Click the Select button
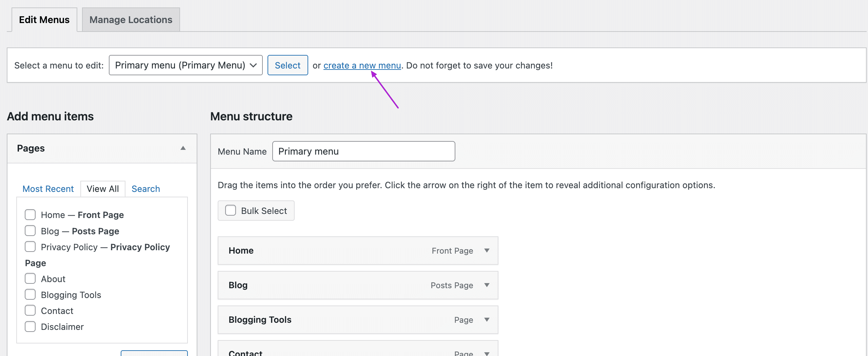 point(287,65)
